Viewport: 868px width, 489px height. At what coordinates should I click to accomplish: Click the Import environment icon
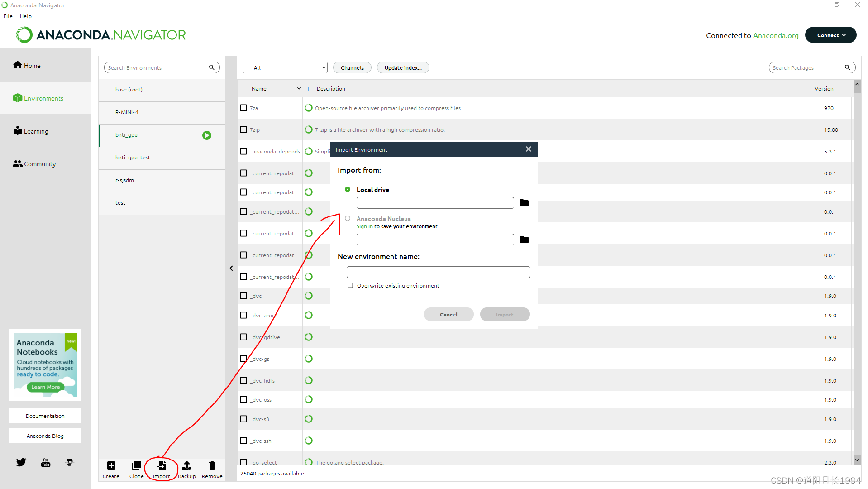(x=162, y=465)
